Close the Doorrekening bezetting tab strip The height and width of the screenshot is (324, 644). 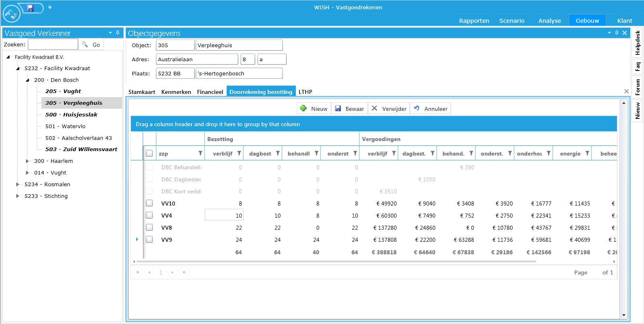[x=626, y=91]
